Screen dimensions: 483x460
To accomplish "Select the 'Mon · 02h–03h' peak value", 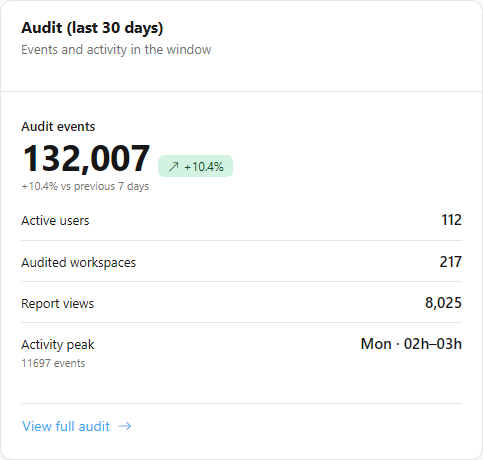I will pyautogui.click(x=411, y=344).
